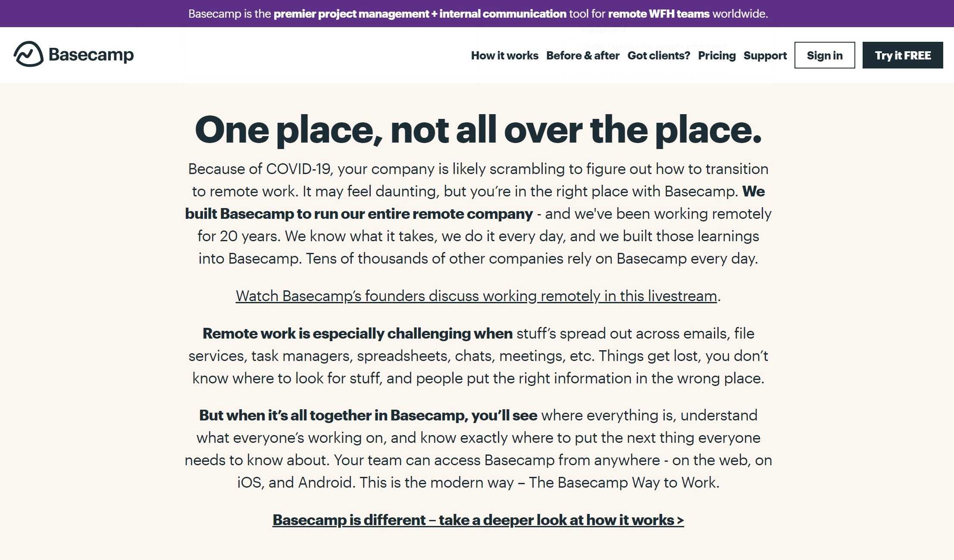Open the founders' livestream link
The image size is (954, 560).
476,296
